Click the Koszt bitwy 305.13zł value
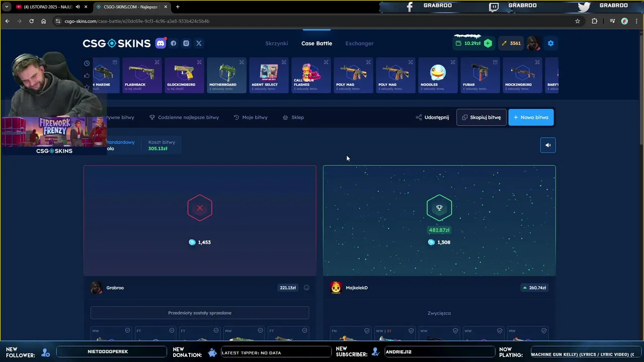This screenshot has width=644, height=362. [x=157, y=149]
